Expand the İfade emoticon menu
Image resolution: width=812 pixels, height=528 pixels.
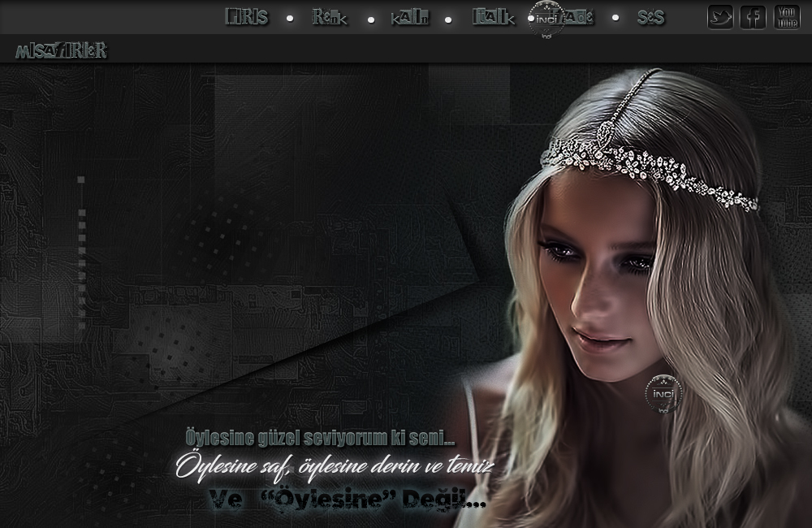click(x=580, y=17)
